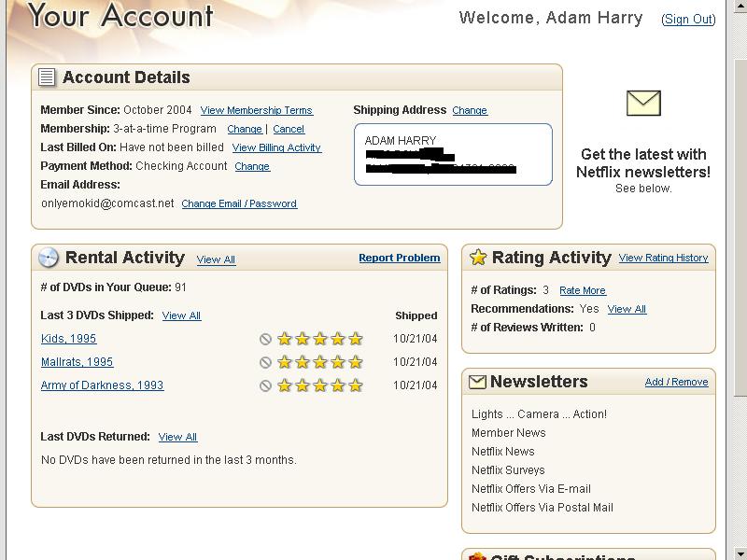This screenshot has width=747, height=560.
Task: Open View Membership Terms link
Action: pyautogui.click(x=256, y=110)
